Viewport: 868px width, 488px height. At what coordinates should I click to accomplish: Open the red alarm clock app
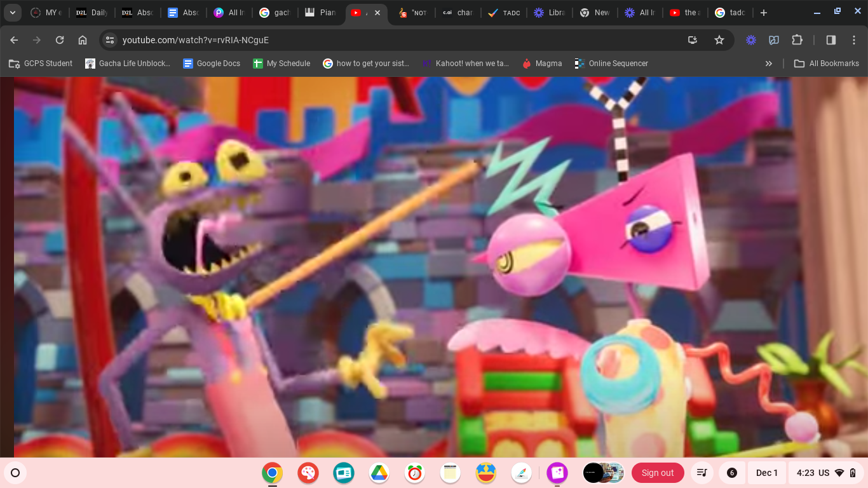click(415, 473)
